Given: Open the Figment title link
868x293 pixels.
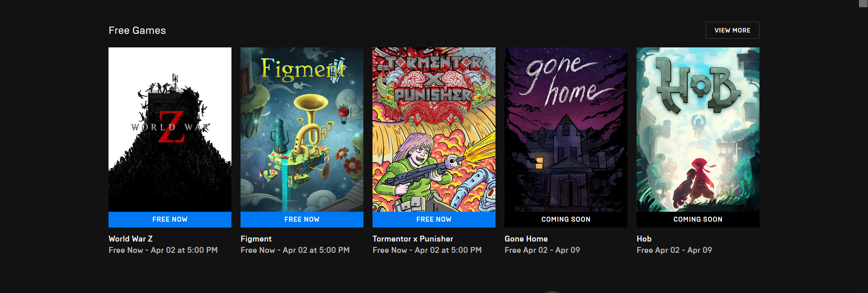Looking at the screenshot, I should pyautogui.click(x=256, y=239).
